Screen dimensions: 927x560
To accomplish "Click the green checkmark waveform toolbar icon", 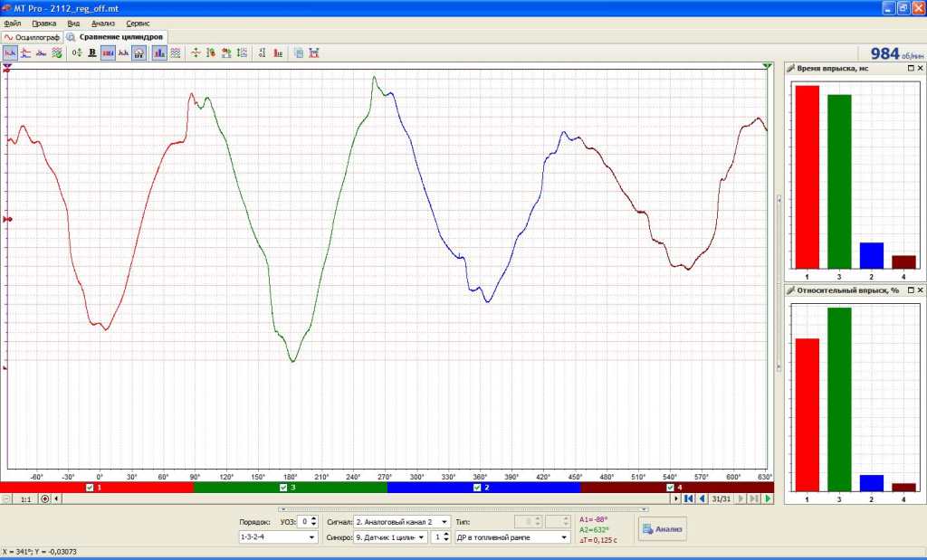I will (x=57, y=53).
